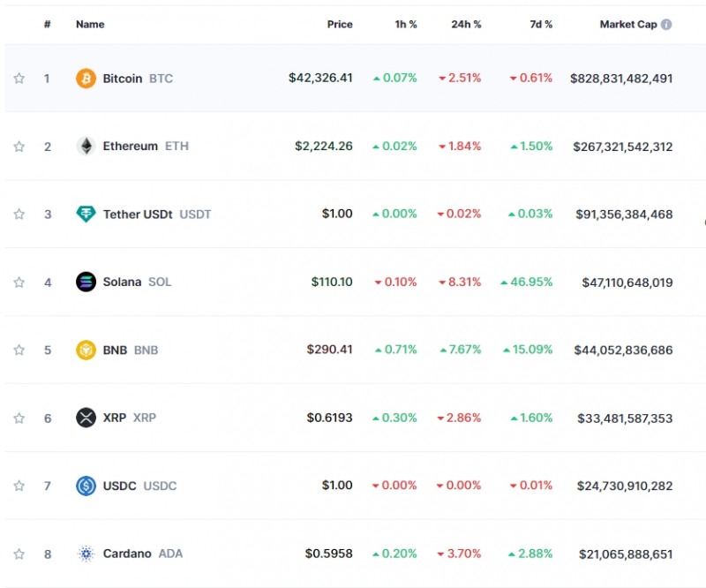Open the XRP coin name link
706x588 pixels.
tap(115, 418)
